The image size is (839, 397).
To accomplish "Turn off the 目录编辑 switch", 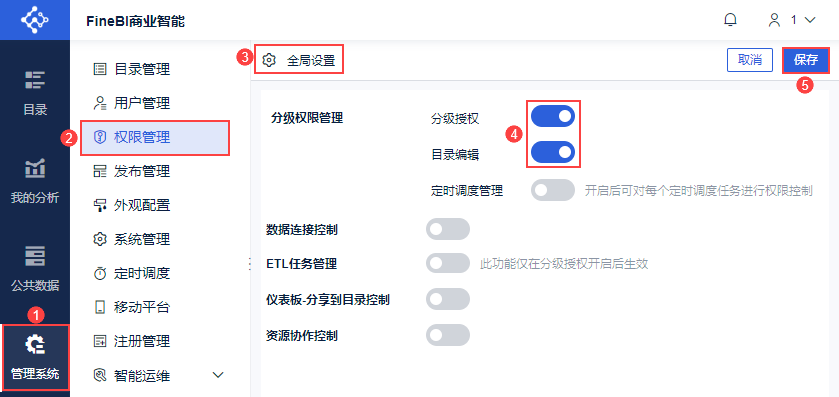I will pos(553,152).
